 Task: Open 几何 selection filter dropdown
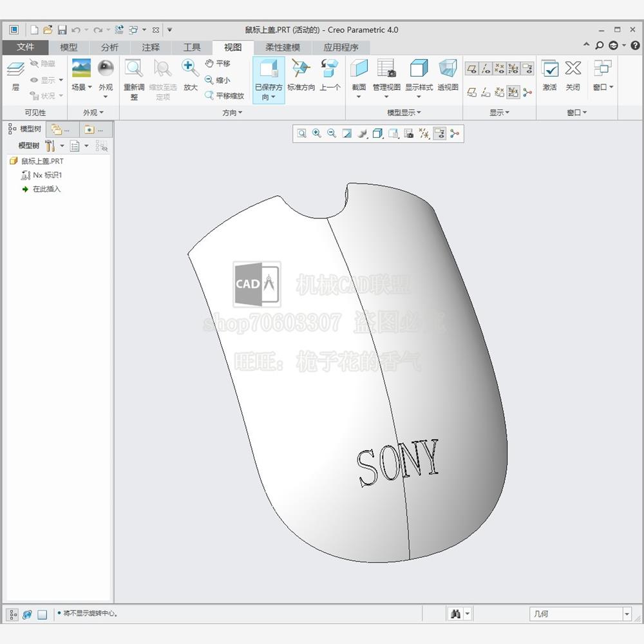(x=627, y=614)
